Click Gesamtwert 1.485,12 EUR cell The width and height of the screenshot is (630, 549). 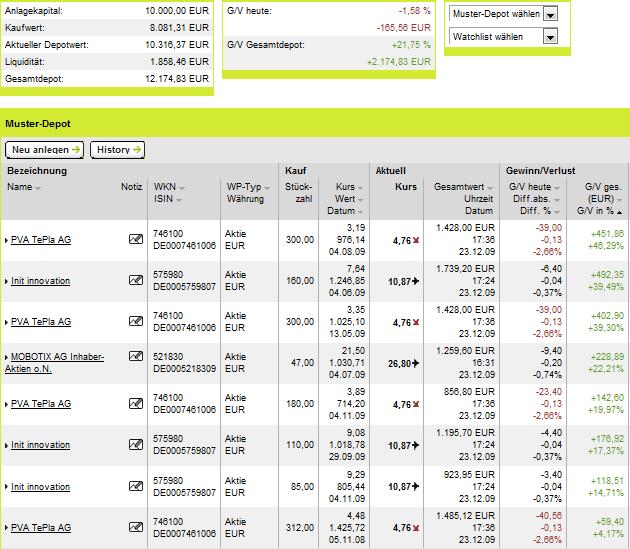tap(465, 515)
